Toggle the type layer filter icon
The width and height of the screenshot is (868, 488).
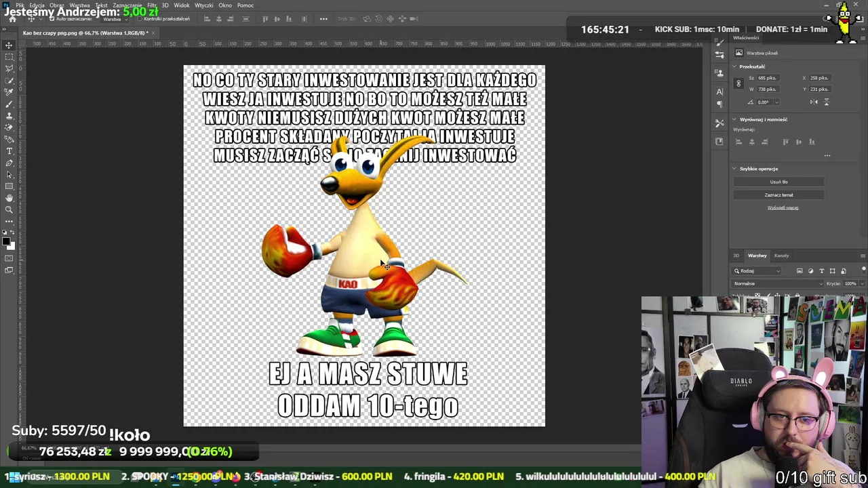(822, 271)
